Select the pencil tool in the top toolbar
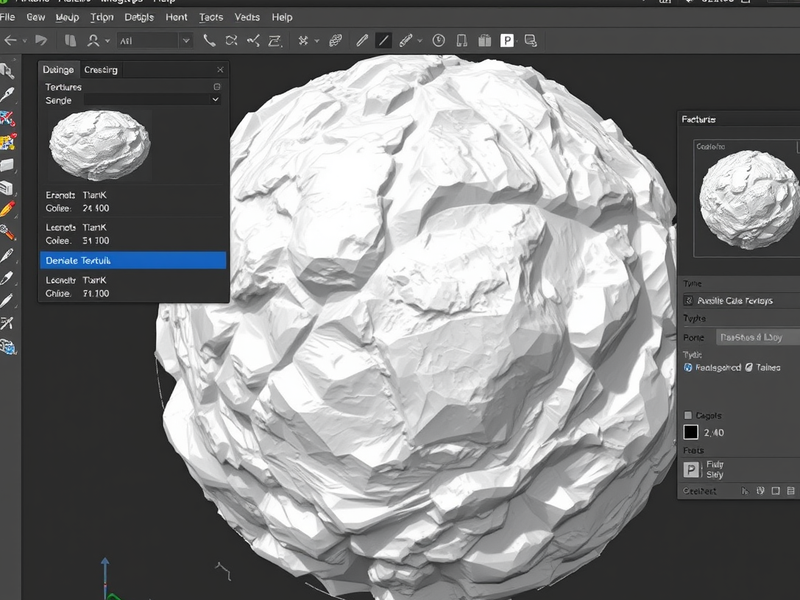The width and height of the screenshot is (800, 600). coord(362,40)
